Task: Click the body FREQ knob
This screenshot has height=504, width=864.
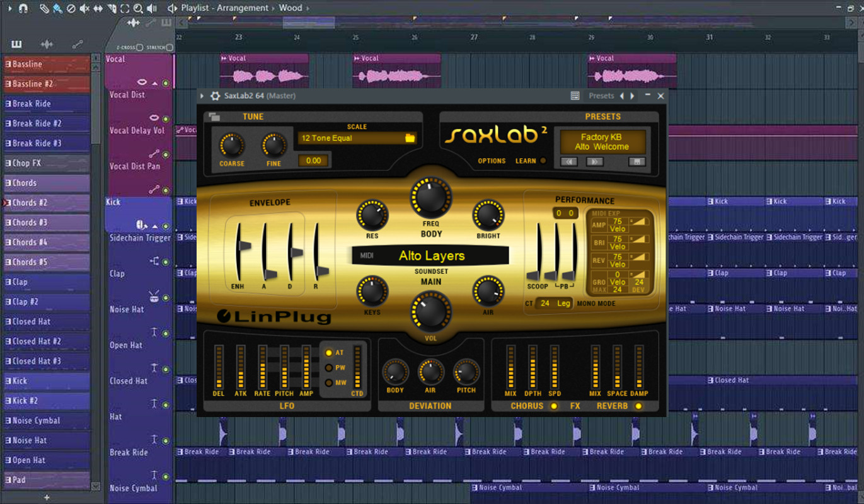Action: click(431, 197)
